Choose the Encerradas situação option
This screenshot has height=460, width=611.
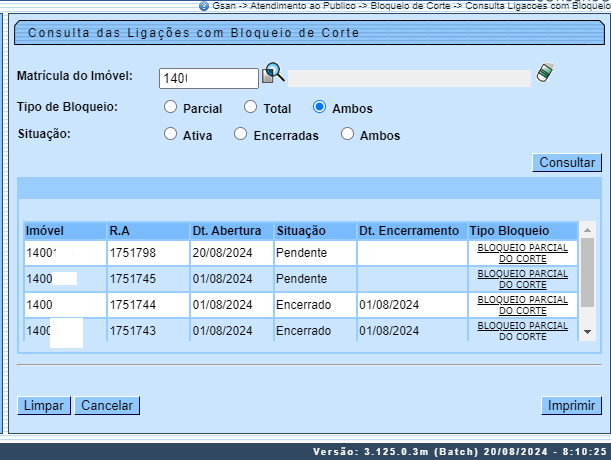(240, 134)
